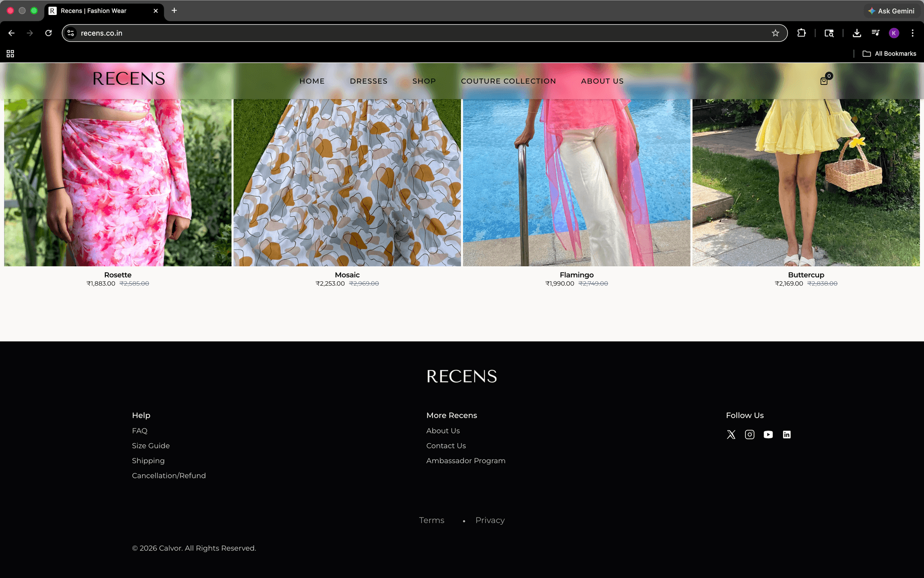Open the Size Guide footer link
Image resolution: width=924 pixels, height=578 pixels.
pos(151,446)
